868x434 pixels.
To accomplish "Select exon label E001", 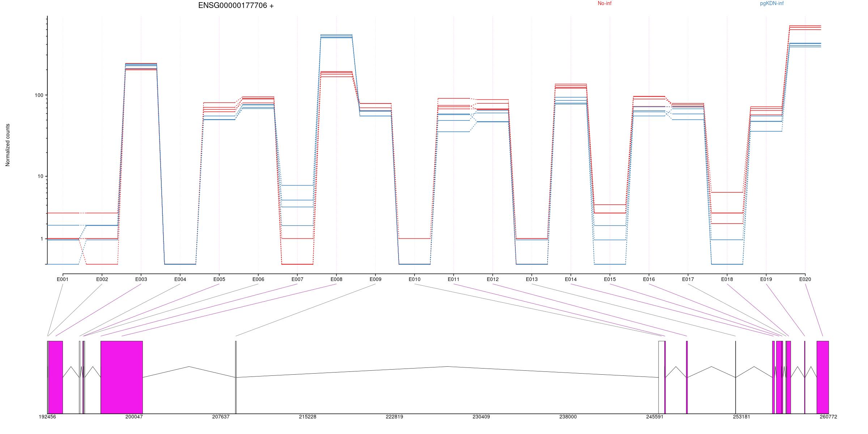I will 63,279.
